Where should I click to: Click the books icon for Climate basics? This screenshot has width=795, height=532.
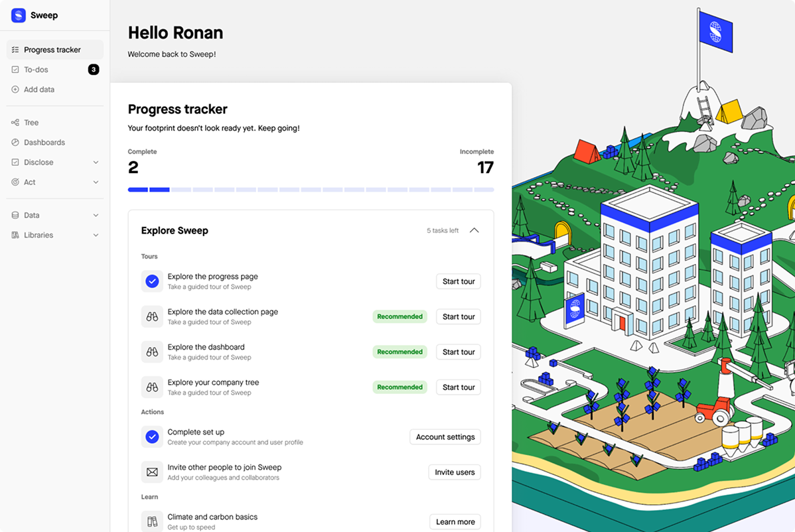[152, 521]
